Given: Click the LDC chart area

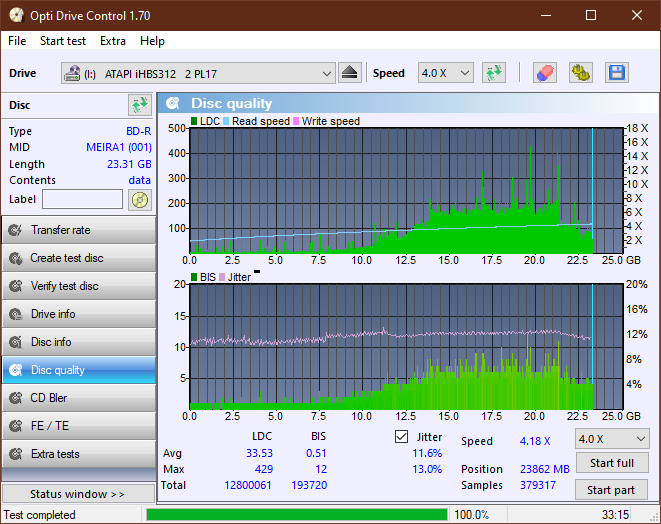Looking at the screenshot, I should pos(406,190).
